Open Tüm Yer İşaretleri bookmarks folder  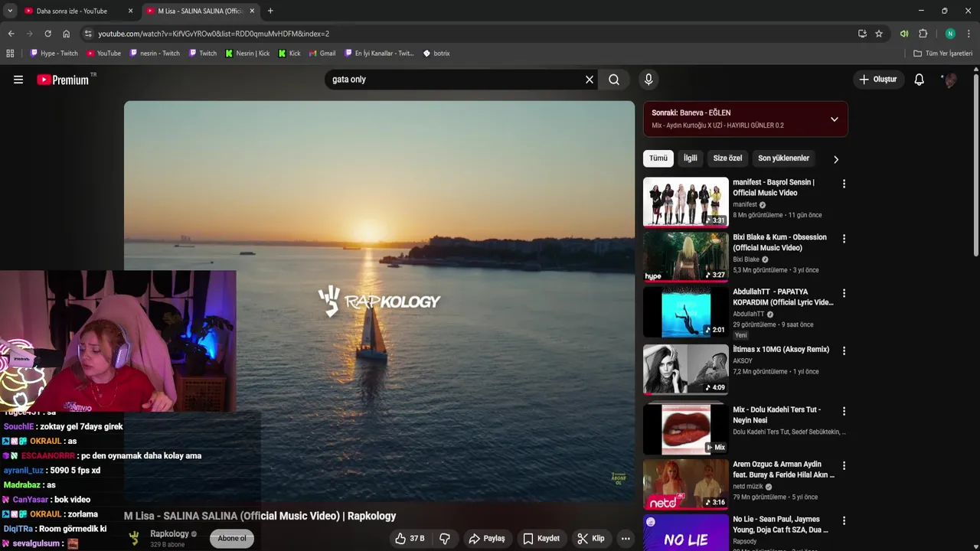click(943, 54)
